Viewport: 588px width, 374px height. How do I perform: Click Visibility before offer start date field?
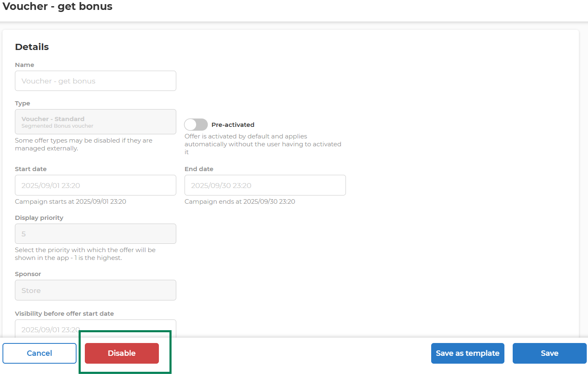96,329
